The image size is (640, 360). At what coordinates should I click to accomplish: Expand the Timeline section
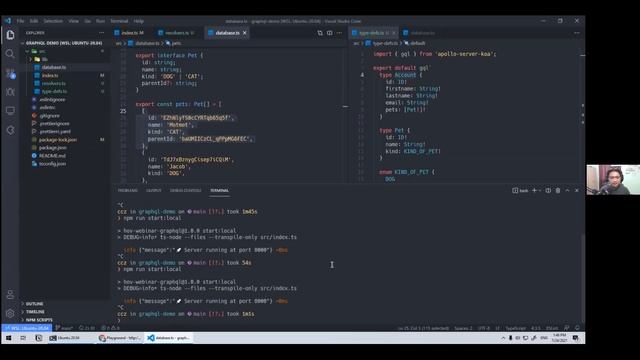coord(64,312)
